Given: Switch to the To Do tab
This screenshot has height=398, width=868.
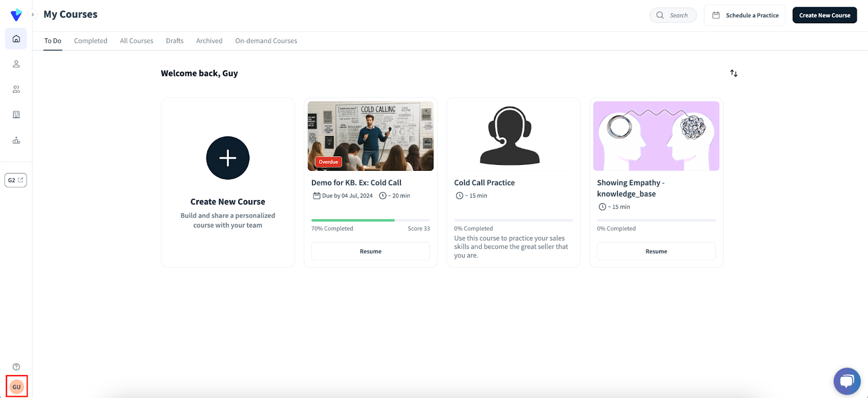Looking at the screenshot, I should [53, 41].
